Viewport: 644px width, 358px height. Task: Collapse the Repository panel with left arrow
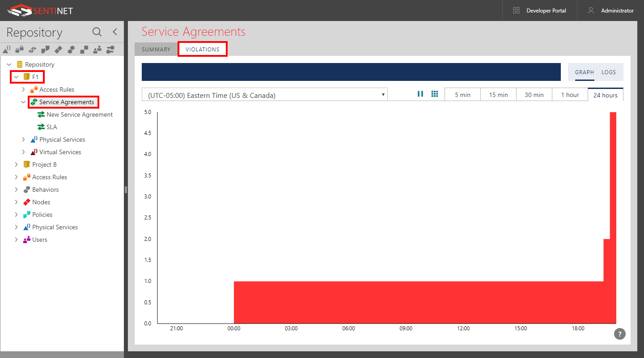pos(115,32)
